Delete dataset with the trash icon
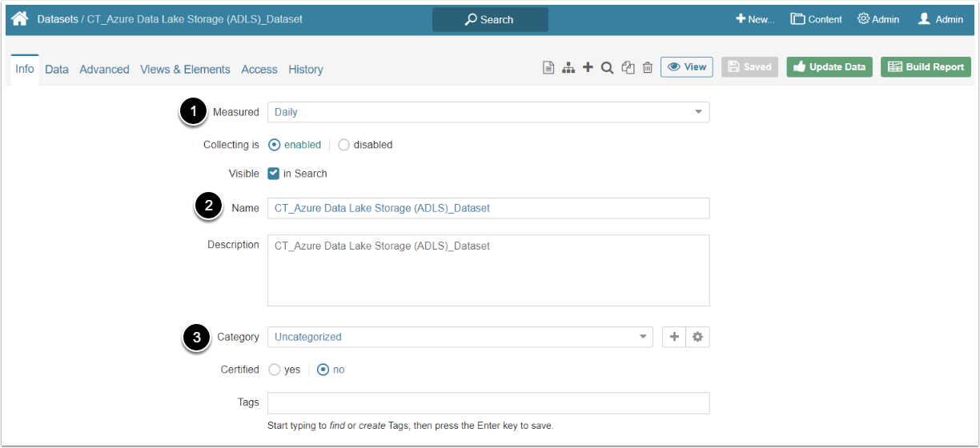The width and height of the screenshot is (980, 448). (x=648, y=68)
